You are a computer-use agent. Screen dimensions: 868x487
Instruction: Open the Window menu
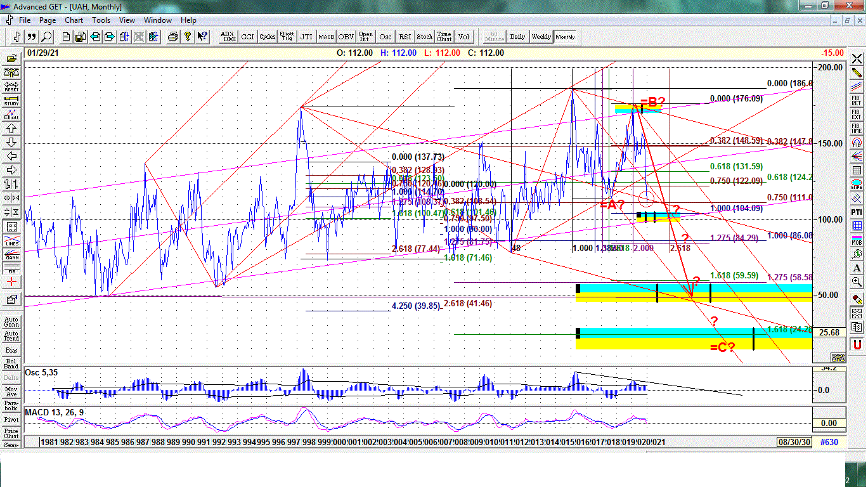point(158,20)
